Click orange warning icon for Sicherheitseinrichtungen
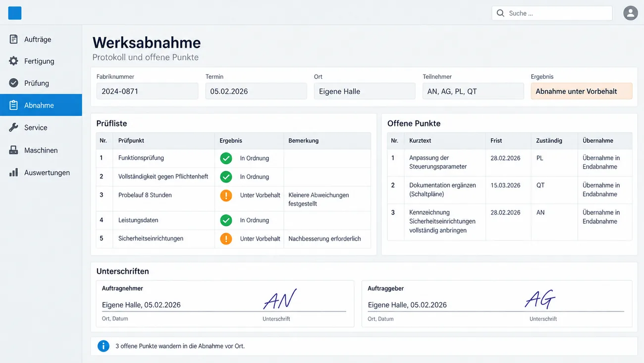644x363 pixels. pyautogui.click(x=226, y=239)
